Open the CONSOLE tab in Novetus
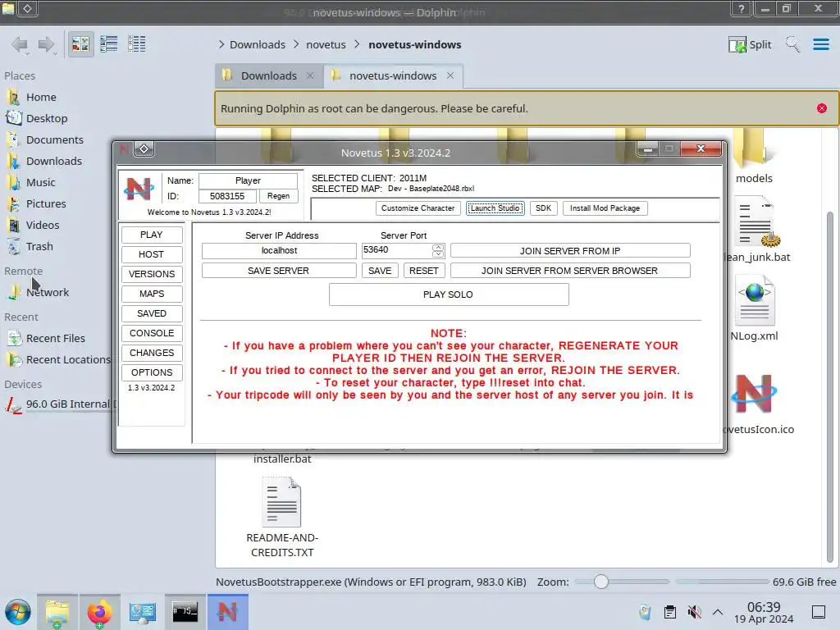 (x=152, y=333)
